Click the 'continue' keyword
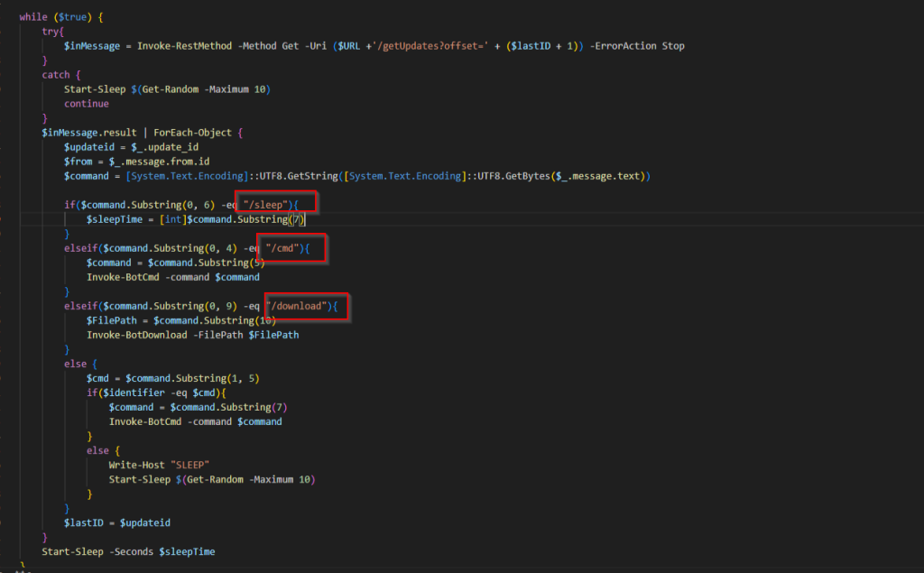This screenshot has height=573, width=924. point(87,104)
